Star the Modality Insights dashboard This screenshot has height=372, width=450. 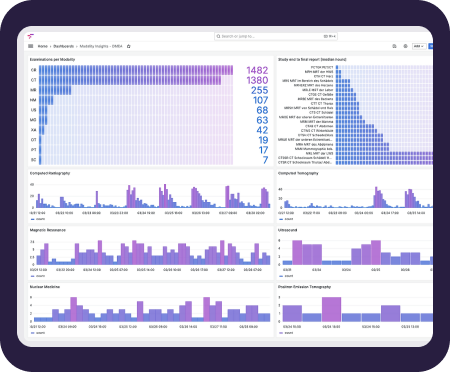[x=129, y=46]
